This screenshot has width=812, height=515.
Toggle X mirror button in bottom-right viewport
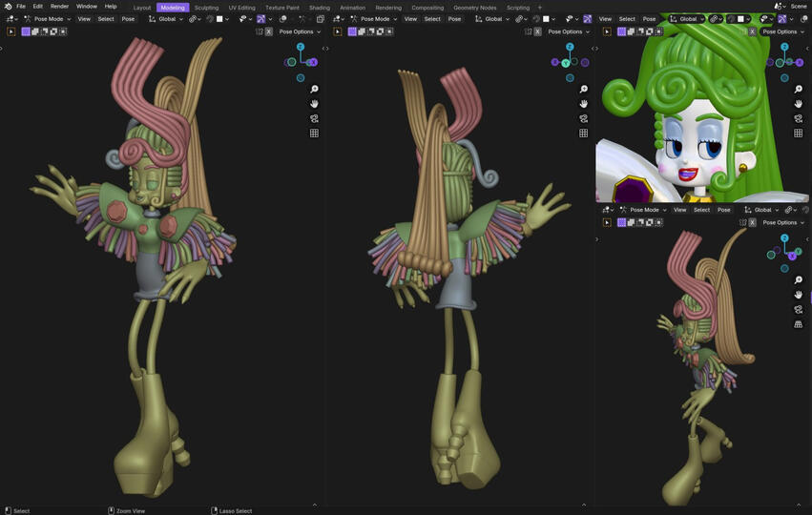click(752, 222)
